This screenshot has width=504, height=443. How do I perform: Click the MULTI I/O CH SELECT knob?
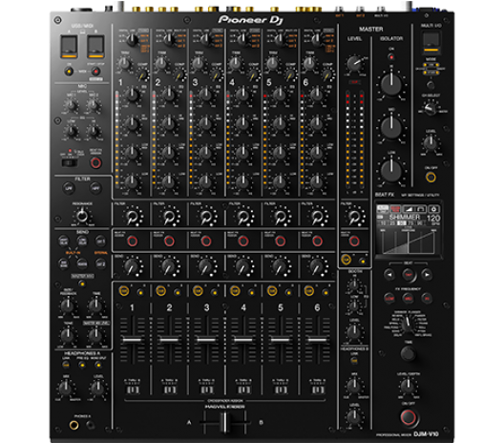(430, 109)
